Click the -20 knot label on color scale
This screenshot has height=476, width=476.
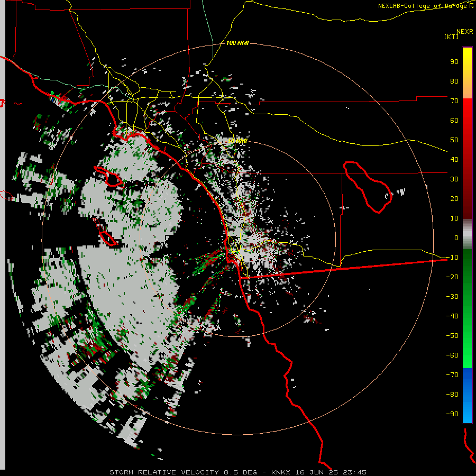452,277
